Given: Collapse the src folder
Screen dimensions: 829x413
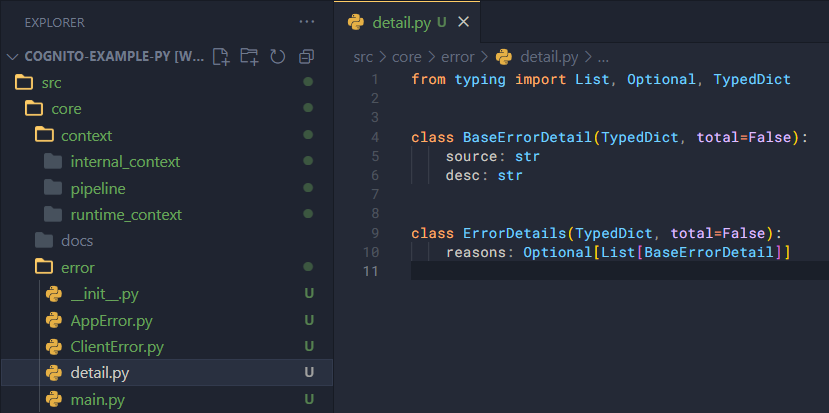Looking at the screenshot, I should coord(51,82).
